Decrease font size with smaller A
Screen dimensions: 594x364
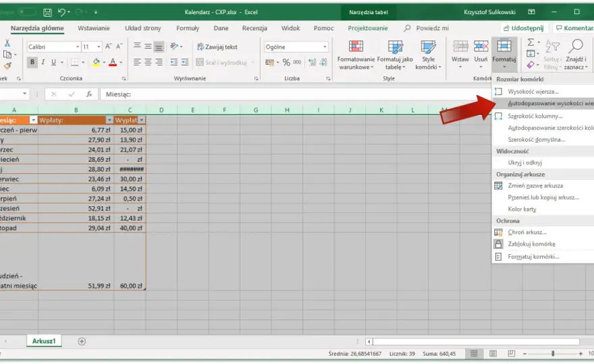click(x=119, y=46)
